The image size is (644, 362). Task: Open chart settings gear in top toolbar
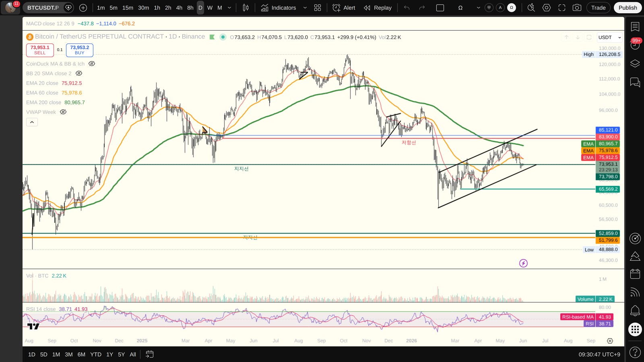pyautogui.click(x=546, y=8)
